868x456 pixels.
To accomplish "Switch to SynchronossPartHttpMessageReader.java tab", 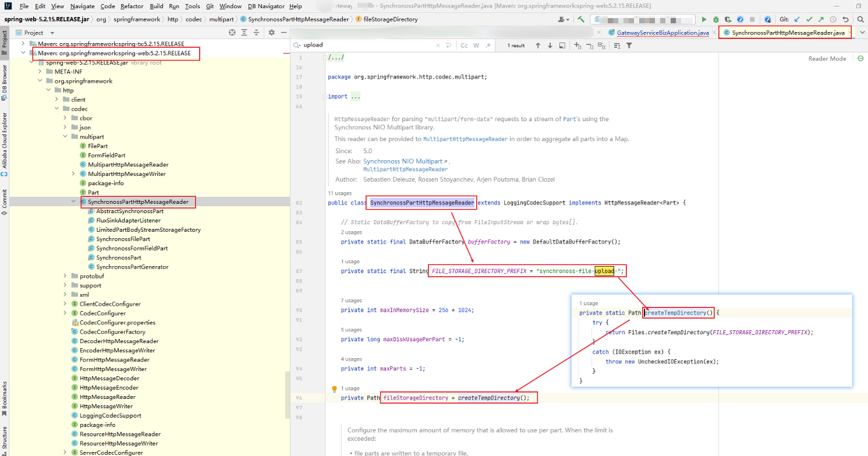I will point(785,33).
